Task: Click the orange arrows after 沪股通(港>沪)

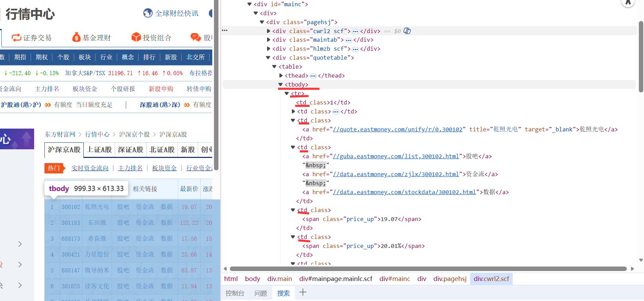Action: [x=48, y=105]
